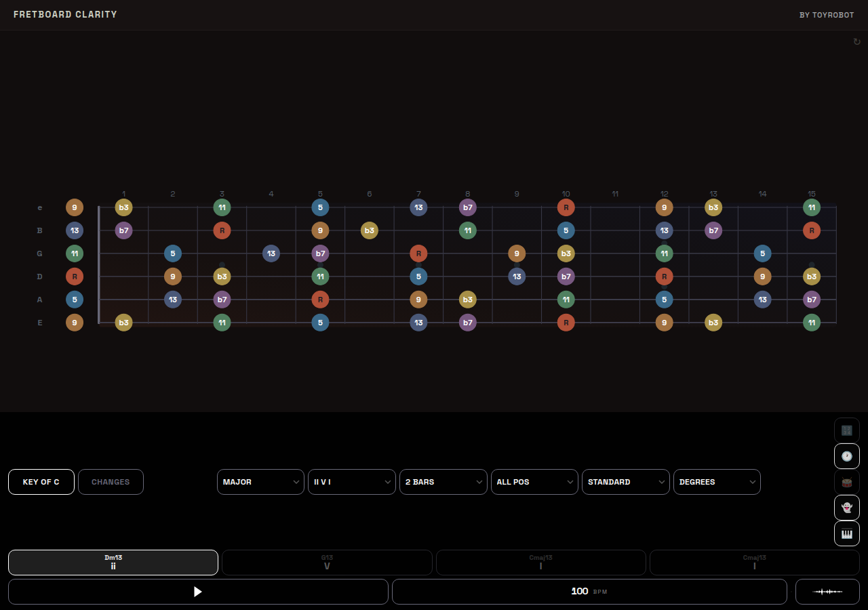Click the STANDARD tuning selector
The width and height of the screenshot is (868, 610).
[x=625, y=482]
